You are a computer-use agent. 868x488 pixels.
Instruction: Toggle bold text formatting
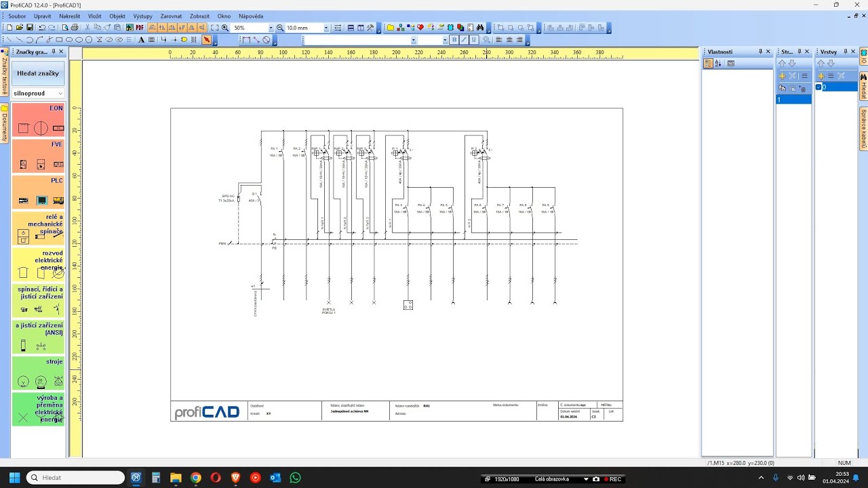click(454, 39)
